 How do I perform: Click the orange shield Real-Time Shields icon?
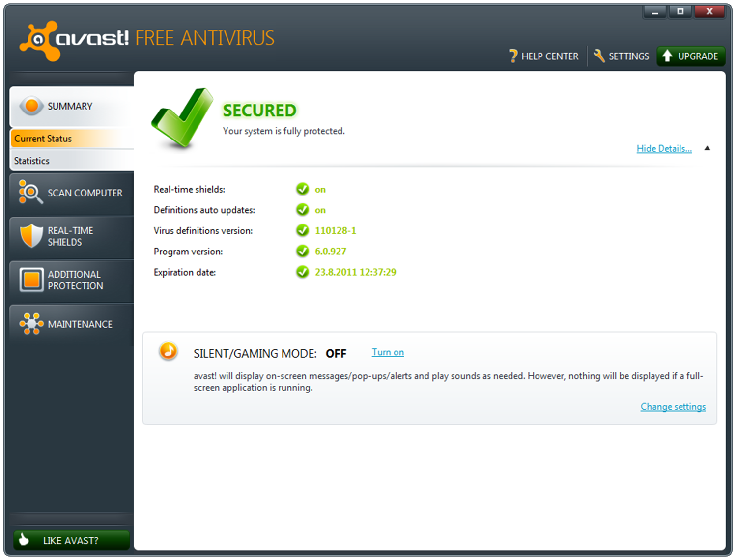(31, 236)
